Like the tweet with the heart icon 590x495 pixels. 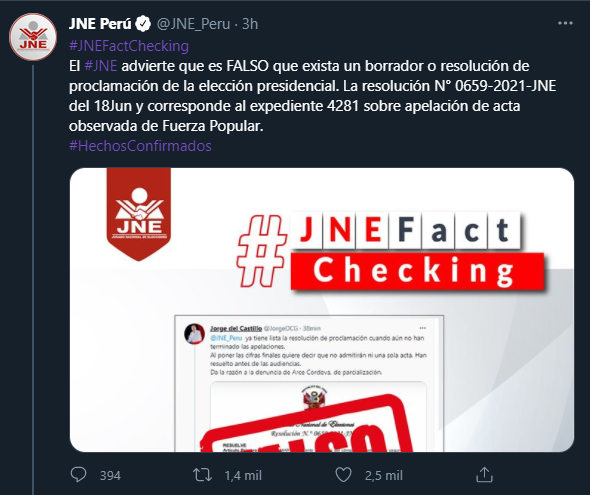click(343, 475)
